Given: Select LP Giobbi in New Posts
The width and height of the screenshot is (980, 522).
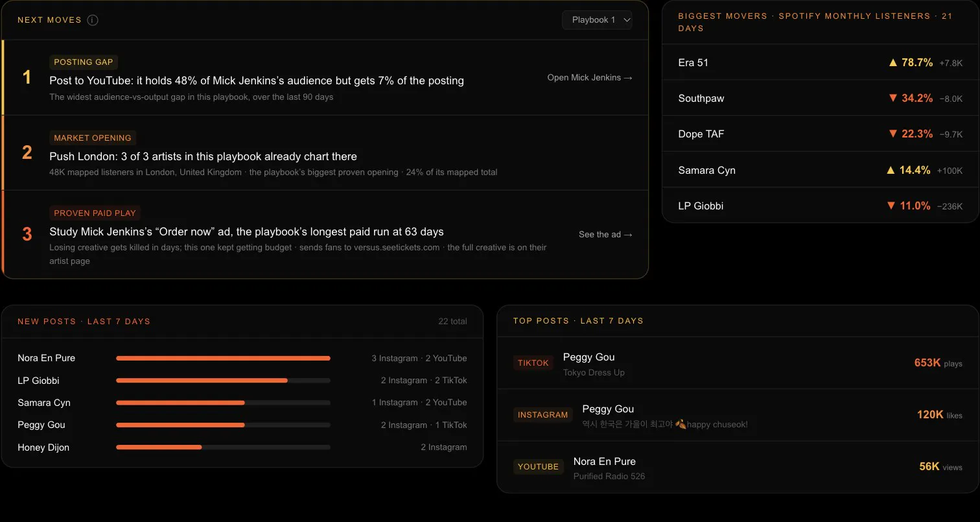Looking at the screenshot, I should 38,381.
